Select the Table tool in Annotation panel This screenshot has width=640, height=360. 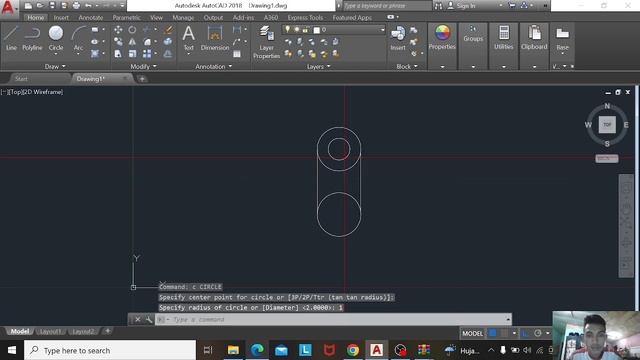(x=237, y=53)
